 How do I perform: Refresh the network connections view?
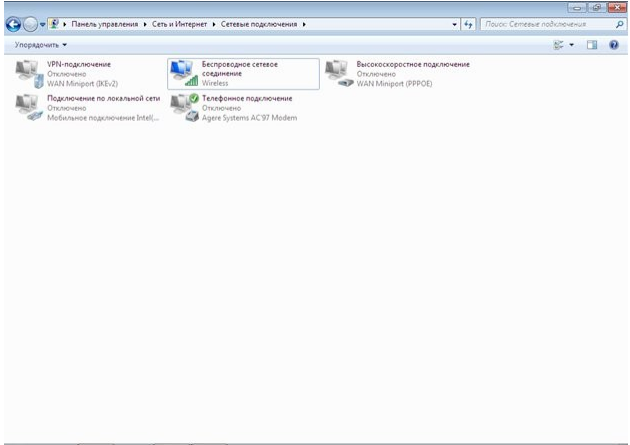tap(468, 24)
